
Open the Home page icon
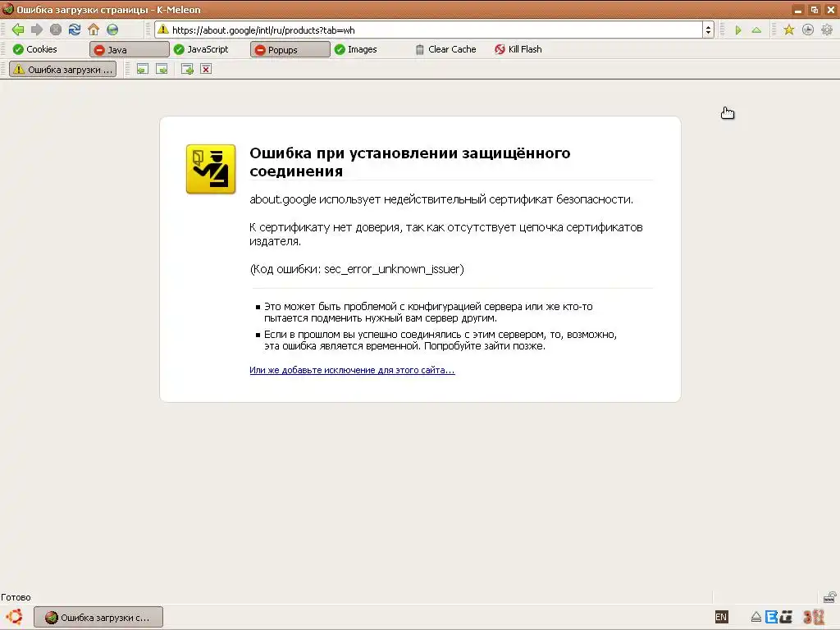(94, 30)
